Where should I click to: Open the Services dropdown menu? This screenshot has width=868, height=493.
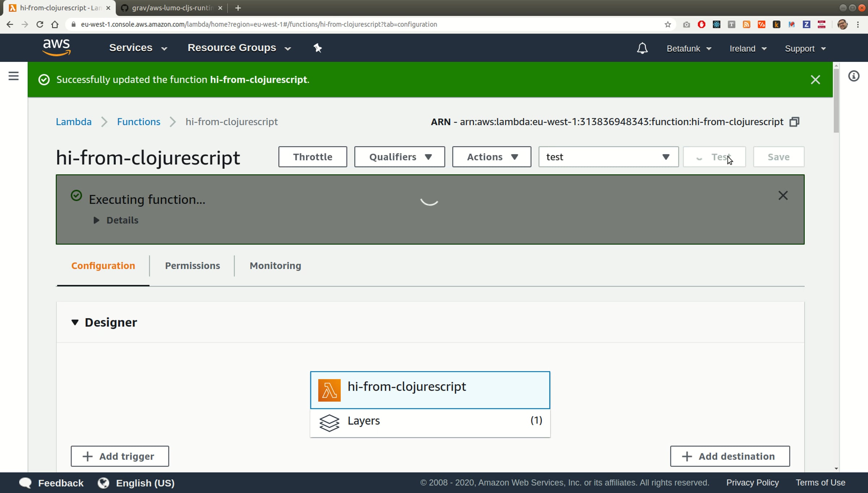pos(138,48)
